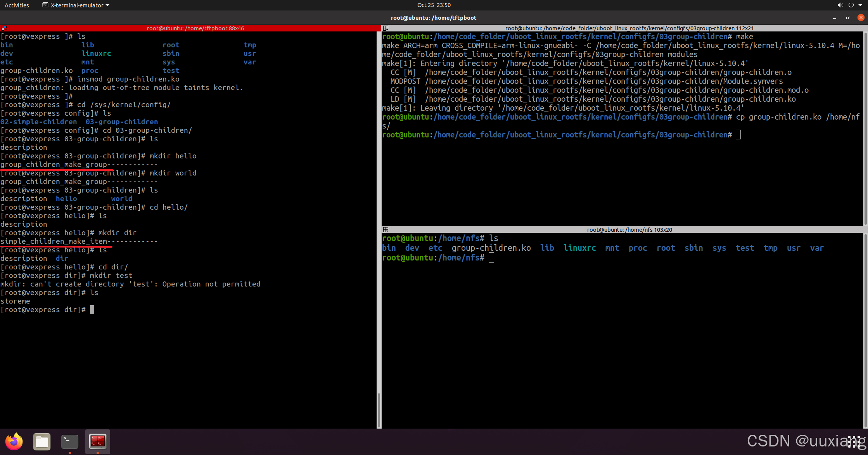Click the bottom-right nfs pane group icon
Viewport: 868px width, 455px height.
386,229
